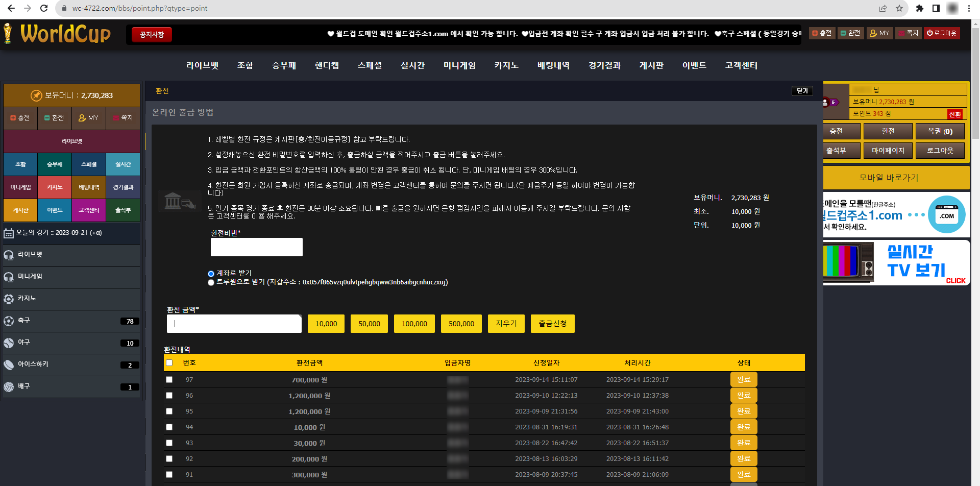Add 100,000 with the amount button

[414, 324]
